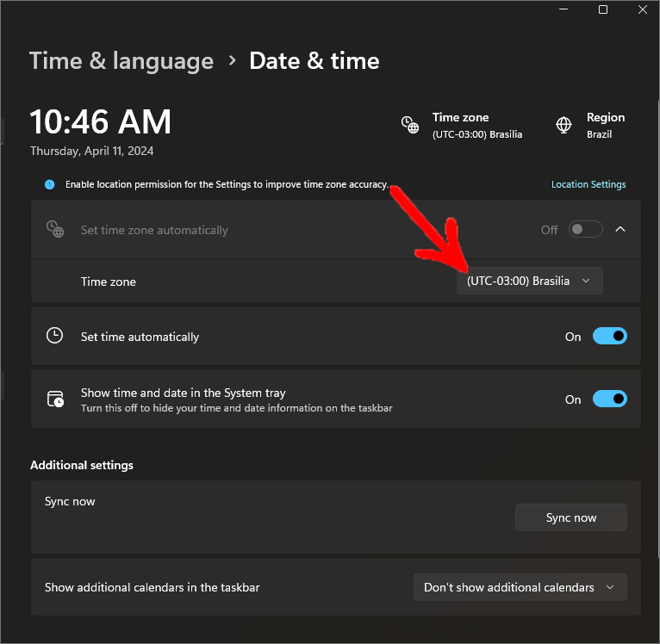660x644 pixels.
Task: Click the icon beside Set time zone automatically
Action: coord(55,229)
